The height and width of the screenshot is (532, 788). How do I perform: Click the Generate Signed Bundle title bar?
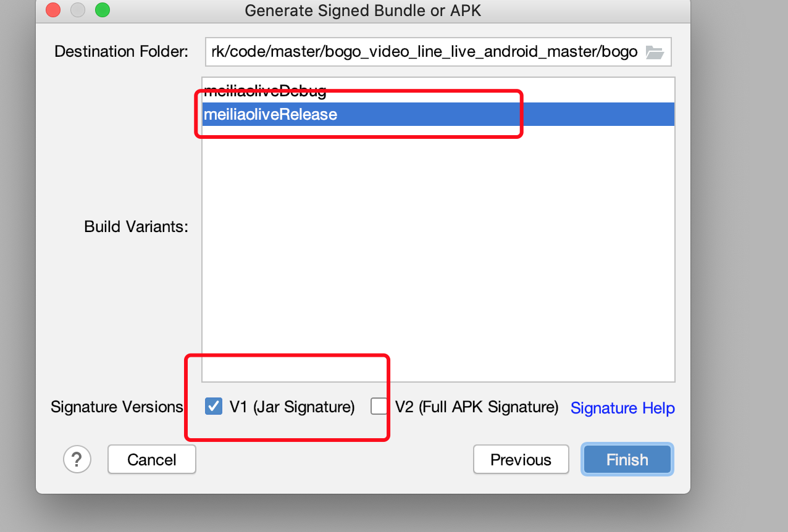[x=363, y=10]
